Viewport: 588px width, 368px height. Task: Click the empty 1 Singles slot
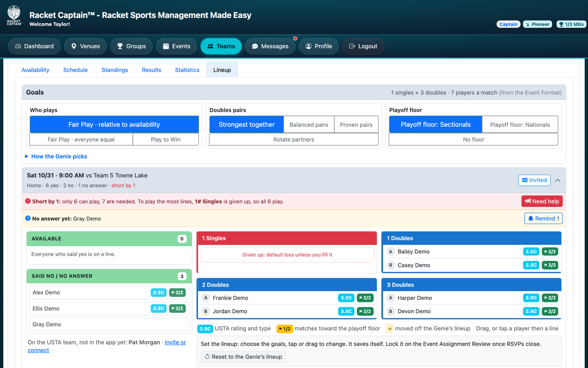[288, 255]
